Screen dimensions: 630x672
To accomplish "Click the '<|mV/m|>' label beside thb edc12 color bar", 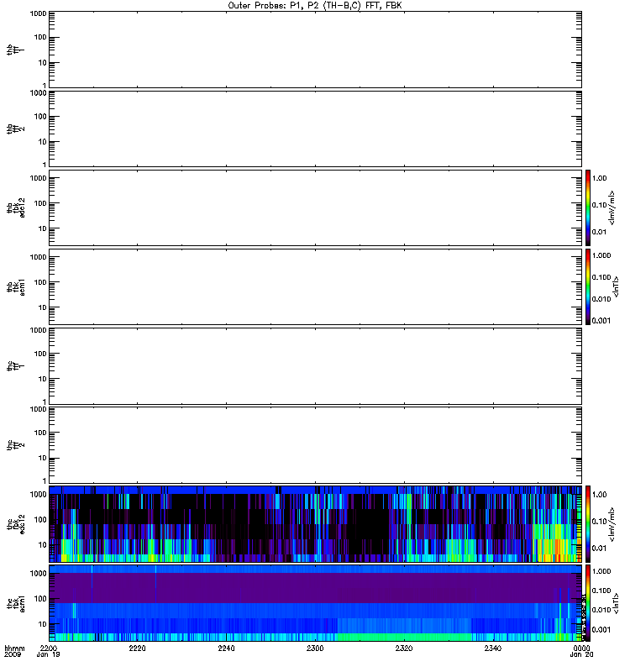I will point(612,207).
